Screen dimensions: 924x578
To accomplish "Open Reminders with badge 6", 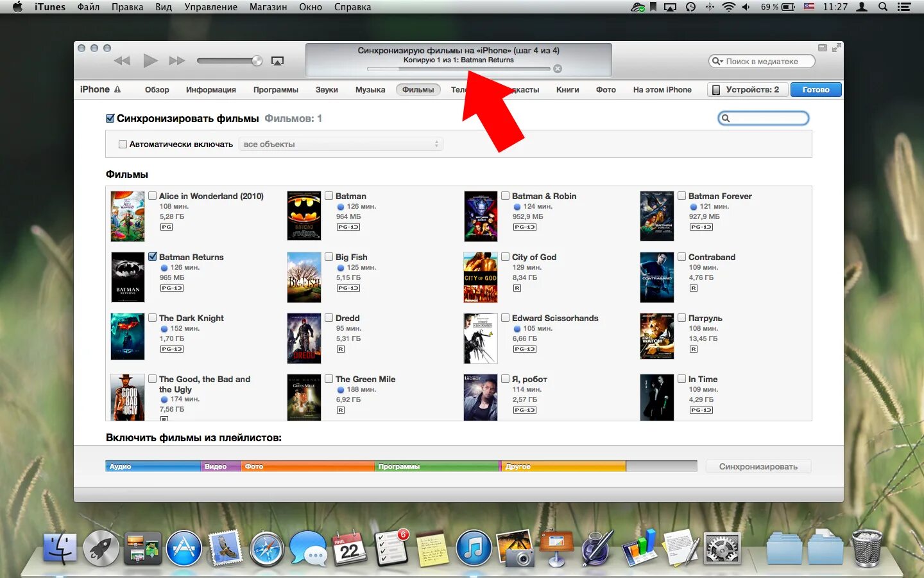I will pos(391,548).
